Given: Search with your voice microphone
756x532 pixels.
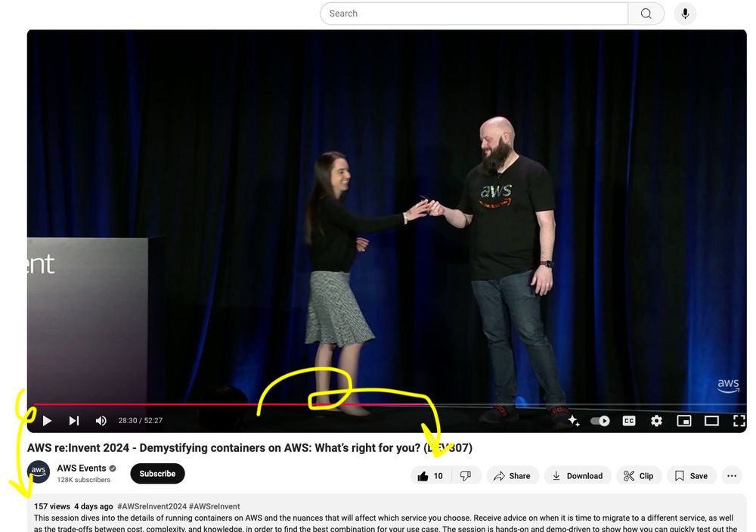Looking at the screenshot, I should point(685,14).
